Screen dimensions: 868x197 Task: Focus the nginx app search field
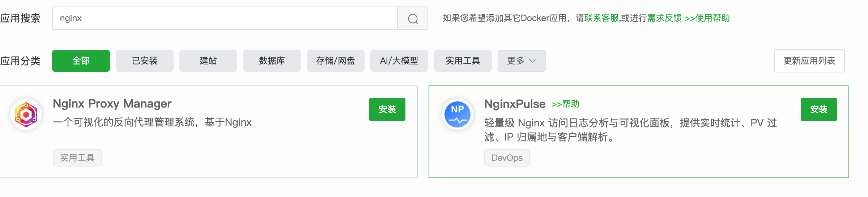pos(224,18)
